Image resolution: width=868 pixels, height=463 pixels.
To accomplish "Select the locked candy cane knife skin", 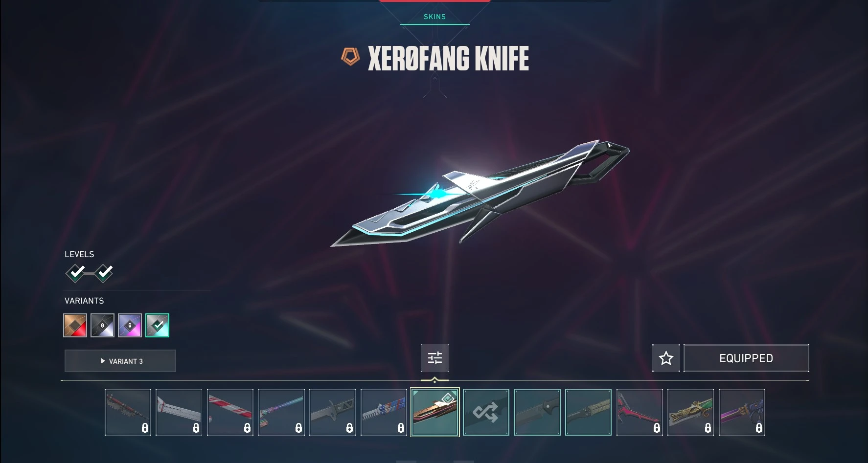I will coord(230,412).
